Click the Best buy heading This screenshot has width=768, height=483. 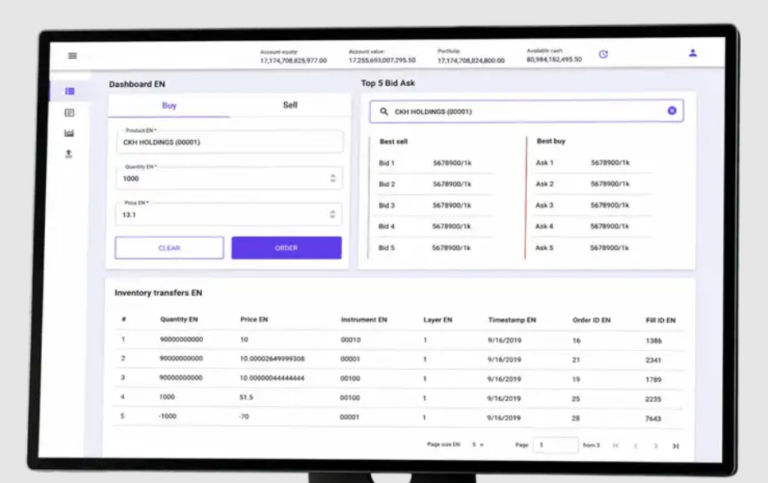(x=551, y=141)
